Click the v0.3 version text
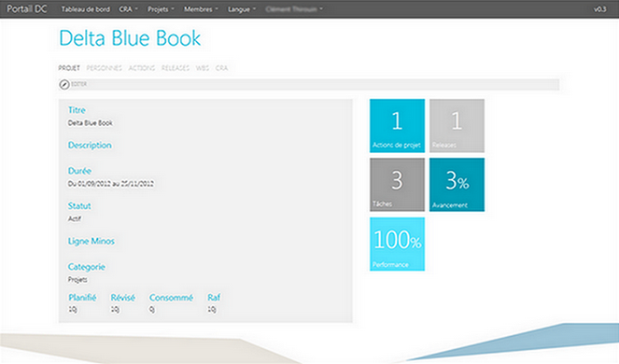 [599, 9]
